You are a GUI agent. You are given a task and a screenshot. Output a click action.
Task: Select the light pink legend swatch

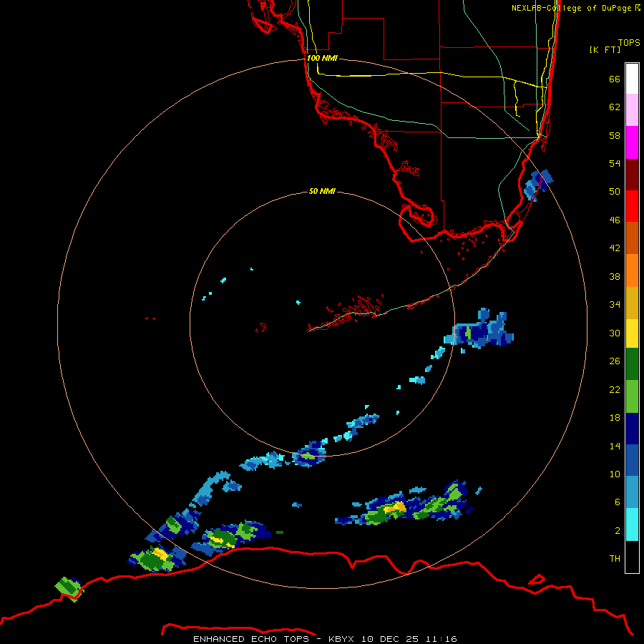coord(632,109)
